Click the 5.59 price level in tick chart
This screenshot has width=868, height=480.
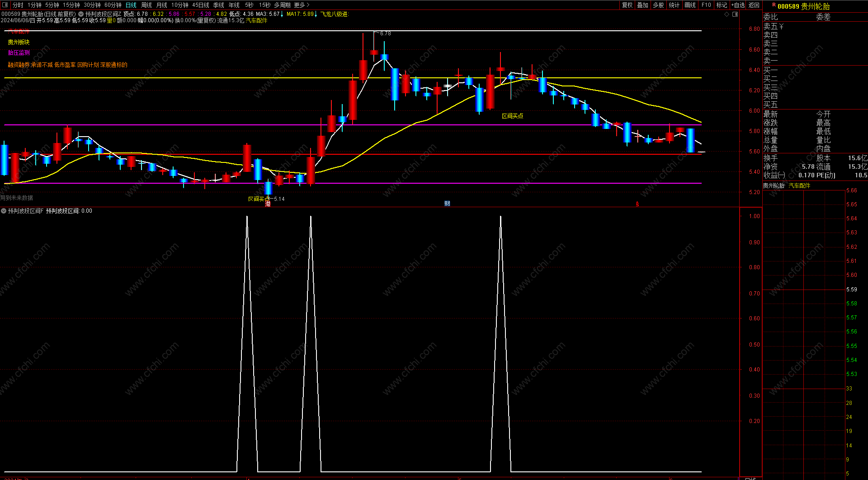click(x=852, y=290)
